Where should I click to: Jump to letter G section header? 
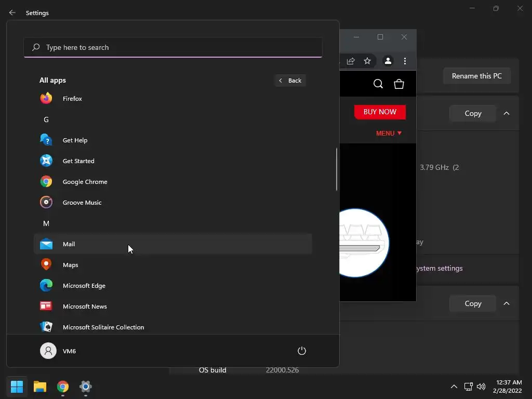(x=46, y=119)
